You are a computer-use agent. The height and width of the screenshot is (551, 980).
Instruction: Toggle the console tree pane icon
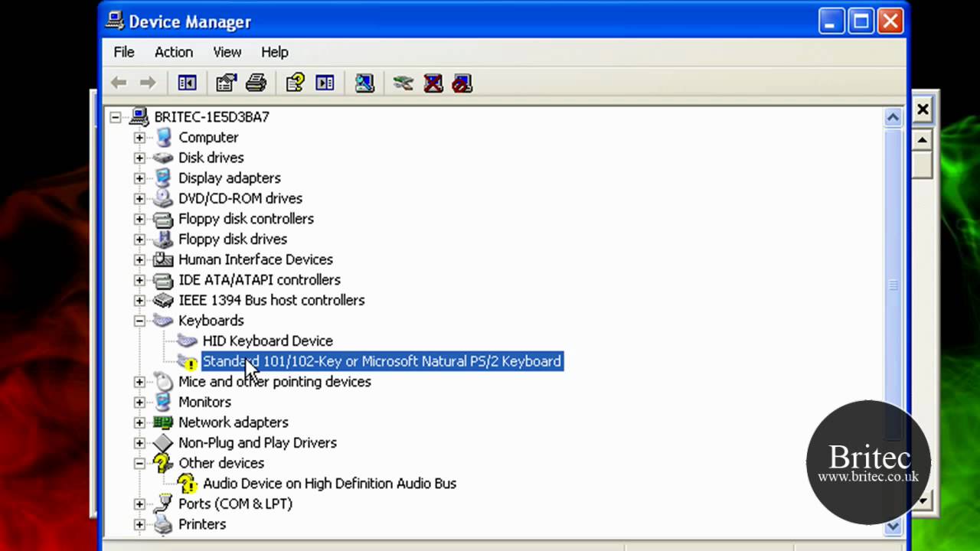pos(187,83)
